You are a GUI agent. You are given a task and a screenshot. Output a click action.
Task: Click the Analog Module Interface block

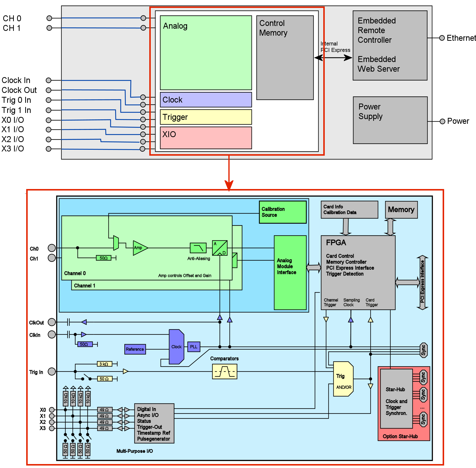pyautogui.click(x=290, y=273)
